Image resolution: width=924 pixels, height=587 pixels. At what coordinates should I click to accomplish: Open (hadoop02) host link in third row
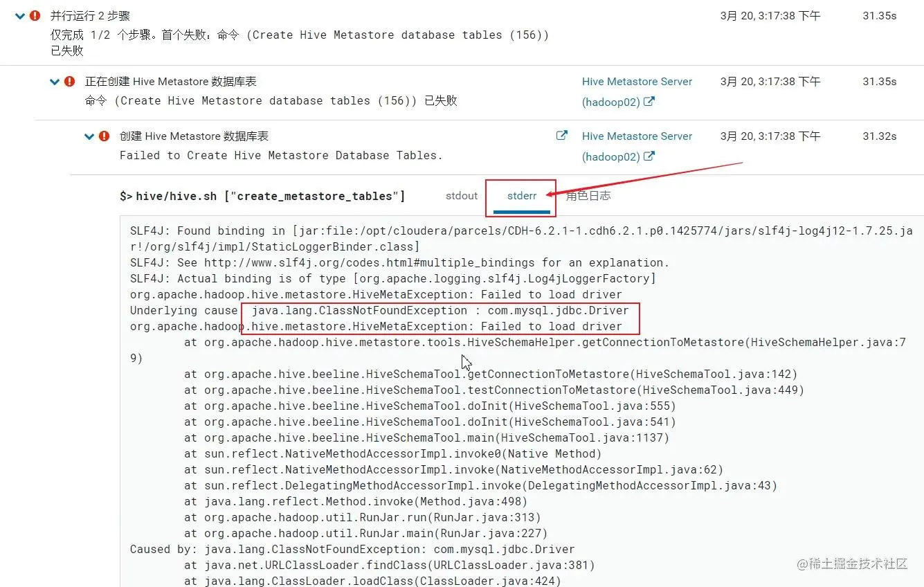click(618, 156)
